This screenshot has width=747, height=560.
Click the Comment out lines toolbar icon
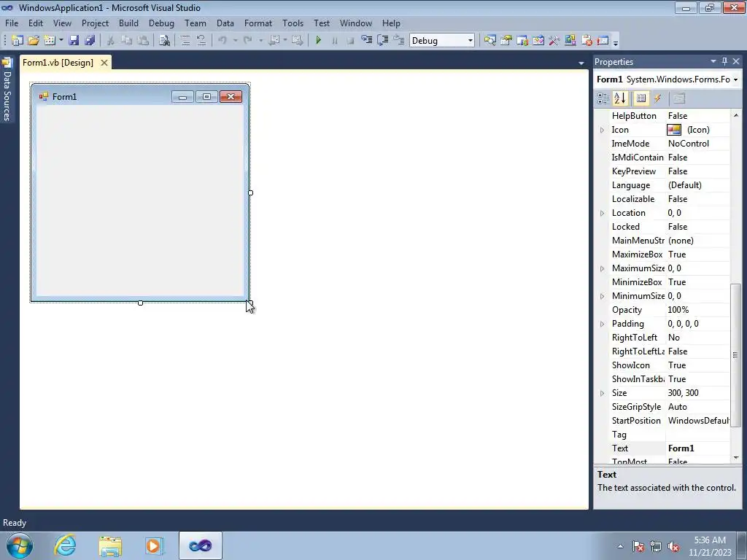point(185,41)
